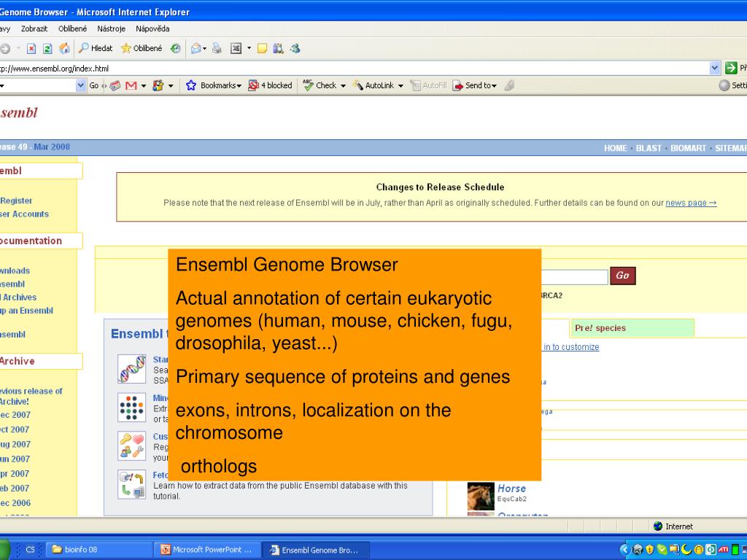Open the Gmail icon in toolbar

(x=131, y=85)
